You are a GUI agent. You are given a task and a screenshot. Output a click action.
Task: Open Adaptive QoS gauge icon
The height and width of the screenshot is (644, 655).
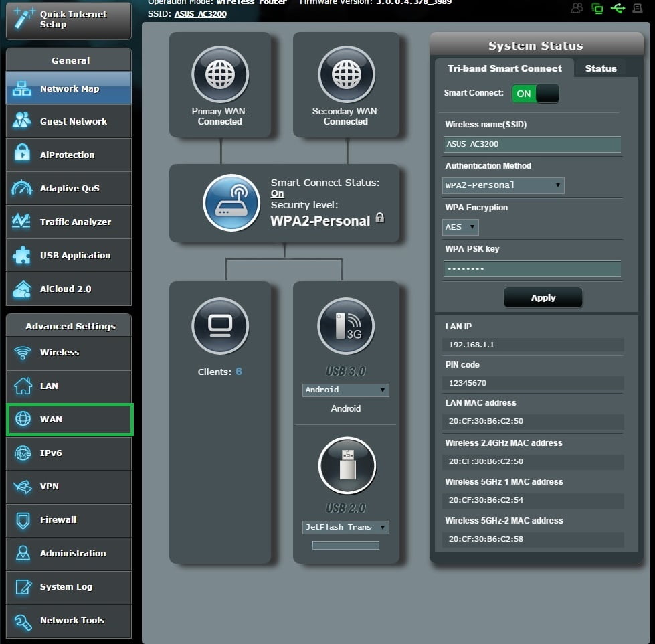[x=21, y=188]
